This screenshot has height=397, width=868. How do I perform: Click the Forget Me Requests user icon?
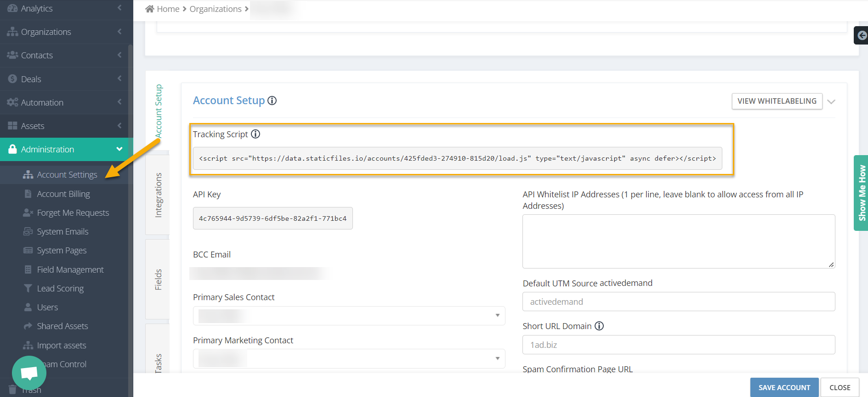tap(28, 212)
